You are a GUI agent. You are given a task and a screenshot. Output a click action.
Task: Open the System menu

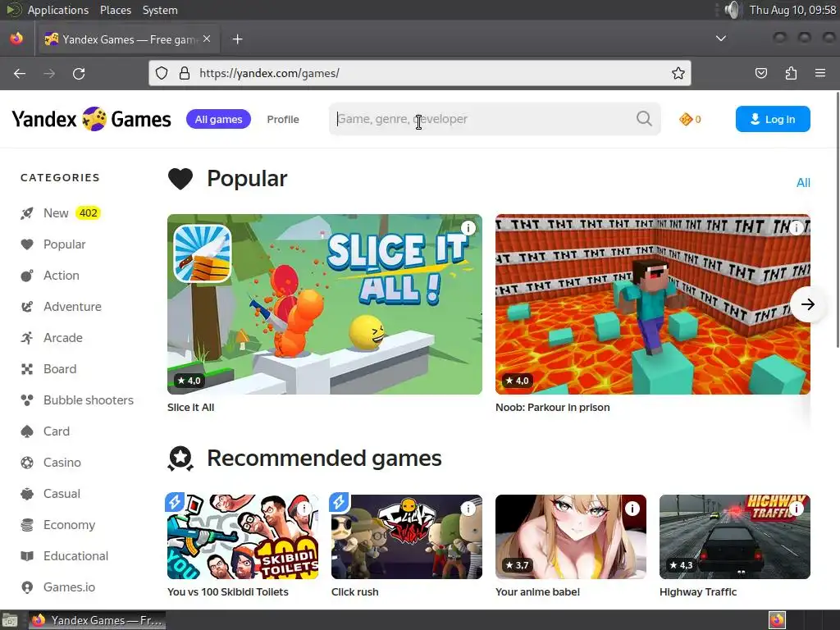click(x=160, y=10)
